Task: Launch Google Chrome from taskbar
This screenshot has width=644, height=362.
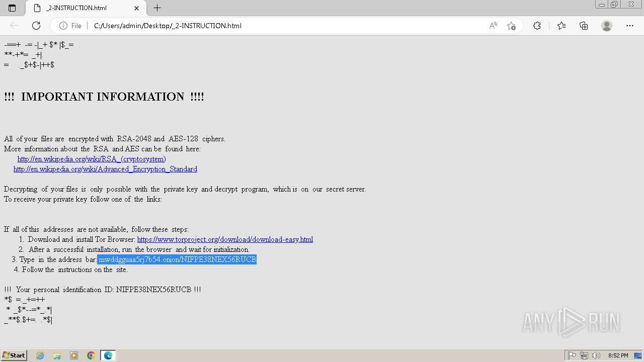Action: point(91,355)
